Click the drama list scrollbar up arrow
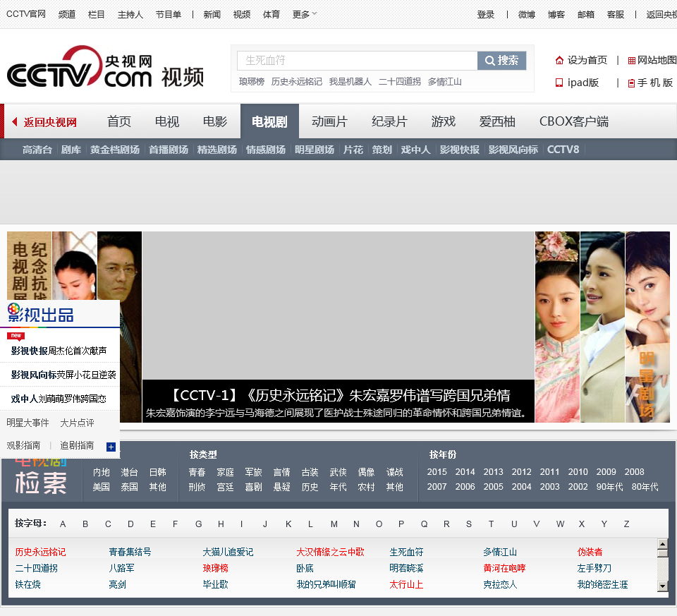Image resolution: width=677 pixels, height=616 pixels. tap(662, 544)
